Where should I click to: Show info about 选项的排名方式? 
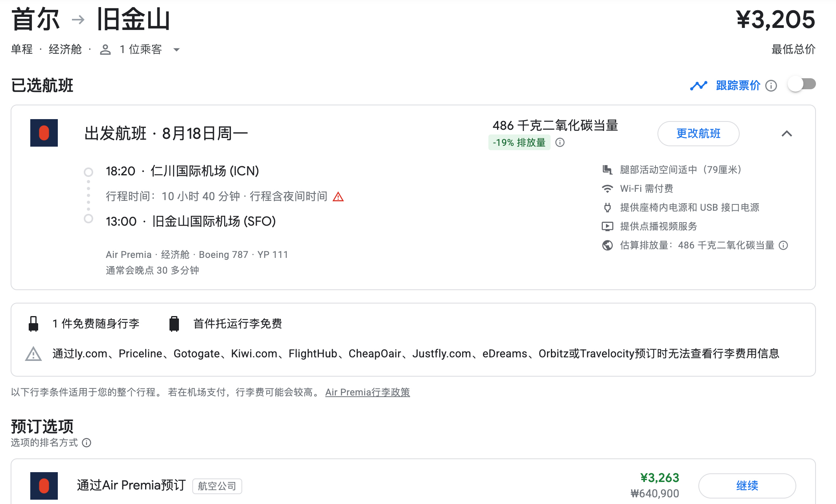(87, 443)
